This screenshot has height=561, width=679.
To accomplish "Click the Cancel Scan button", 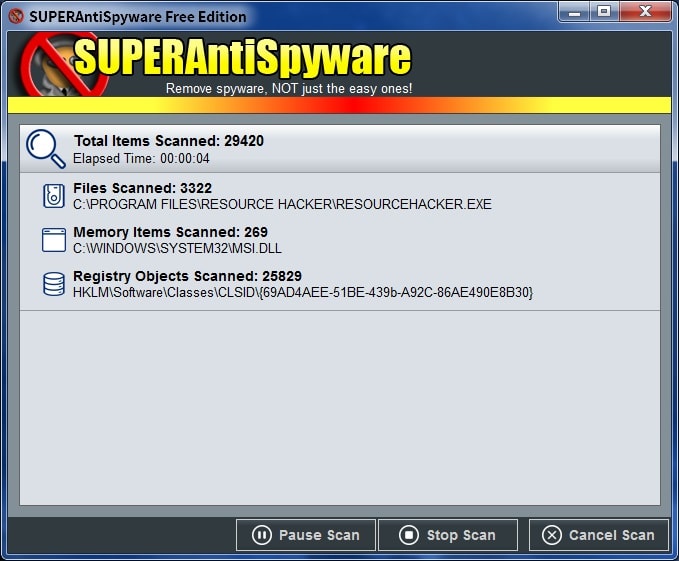I will pos(599,535).
